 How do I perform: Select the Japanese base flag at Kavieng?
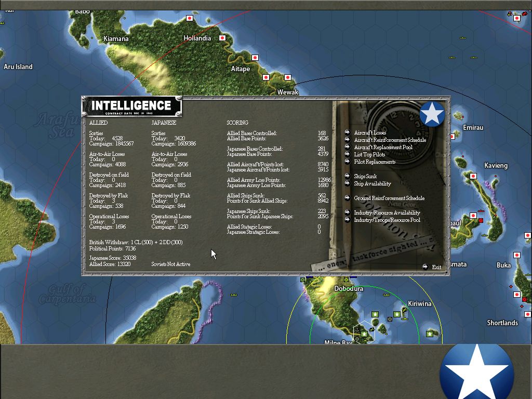473,176
